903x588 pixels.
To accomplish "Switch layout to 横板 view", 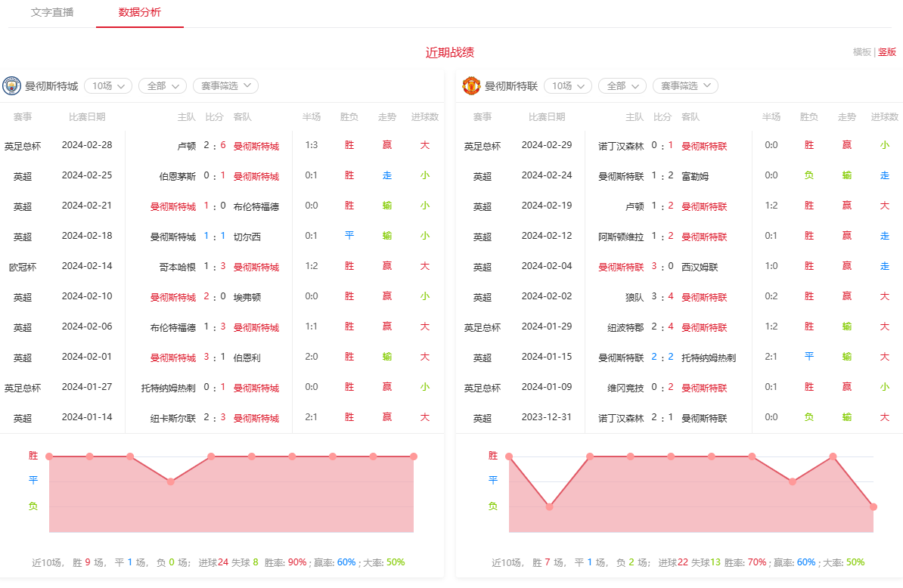I will (861, 52).
